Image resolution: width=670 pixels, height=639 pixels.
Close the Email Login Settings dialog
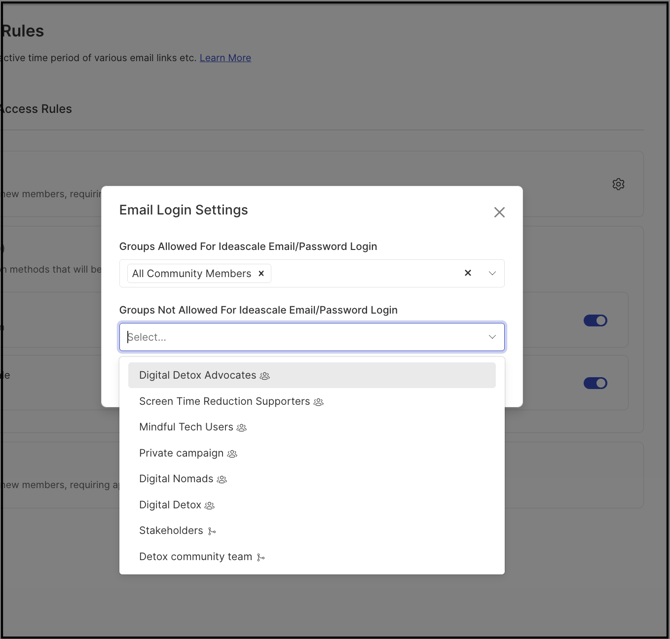coord(499,212)
